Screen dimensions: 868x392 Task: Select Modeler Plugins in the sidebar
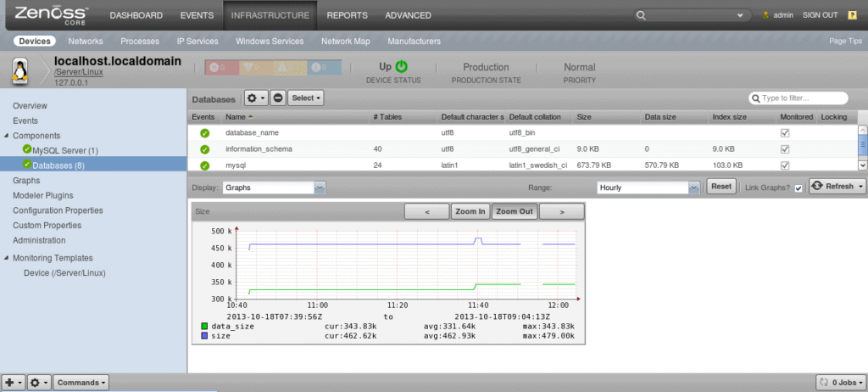click(x=42, y=196)
